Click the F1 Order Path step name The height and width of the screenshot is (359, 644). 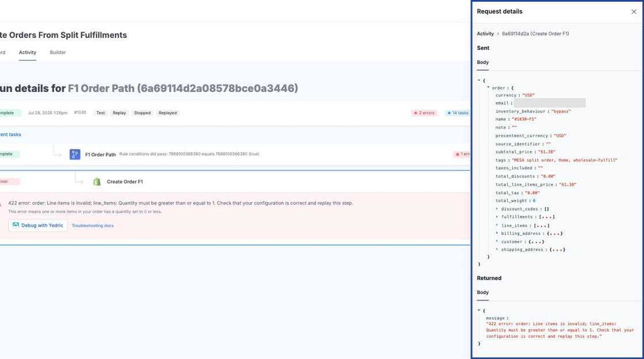[100, 155]
